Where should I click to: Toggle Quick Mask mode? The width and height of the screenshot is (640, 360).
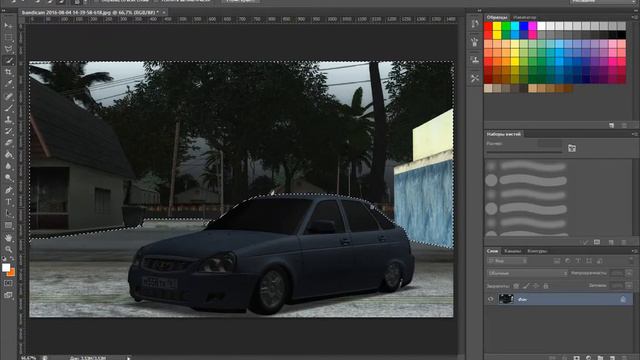click(8, 283)
